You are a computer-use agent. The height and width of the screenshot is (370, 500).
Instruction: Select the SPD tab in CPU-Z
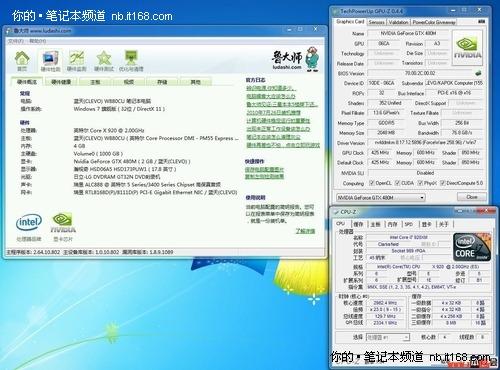(409, 224)
